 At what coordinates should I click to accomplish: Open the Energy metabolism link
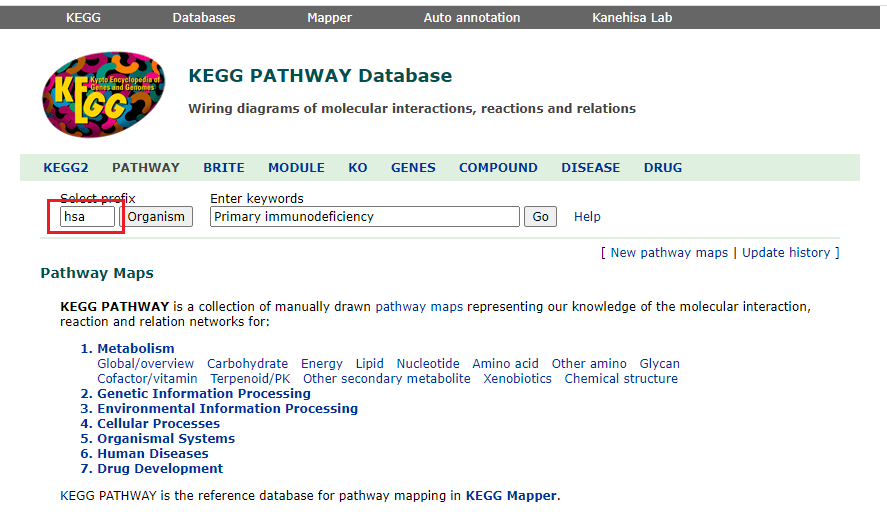click(322, 364)
